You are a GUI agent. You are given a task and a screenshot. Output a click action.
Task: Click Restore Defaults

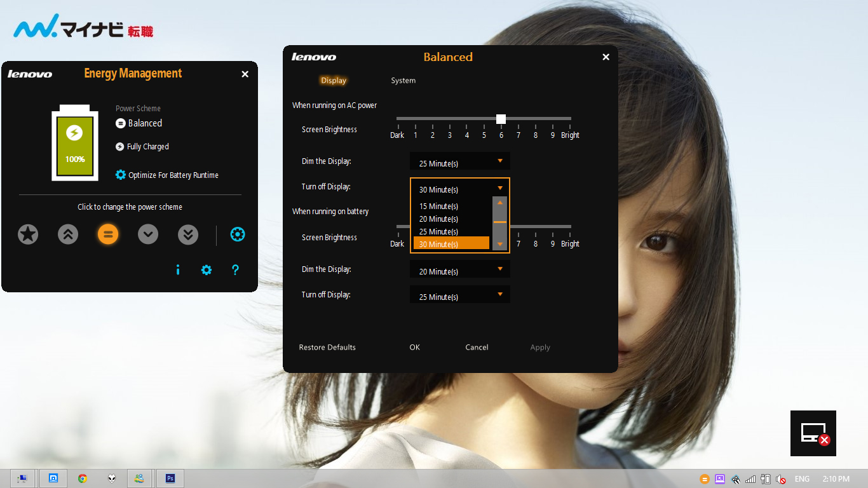[x=327, y=348]
